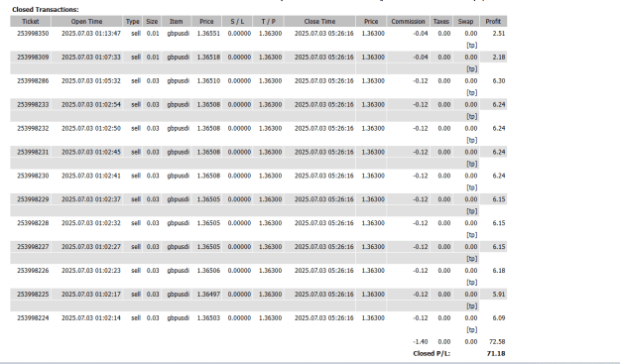Select ticket number 253998229

pos(33,199)
